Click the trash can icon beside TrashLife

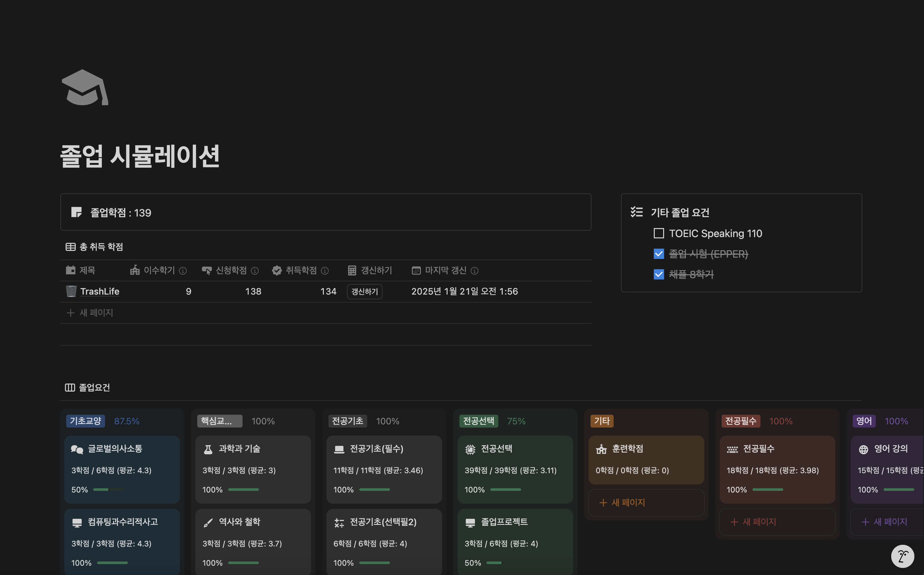point(71,292)
